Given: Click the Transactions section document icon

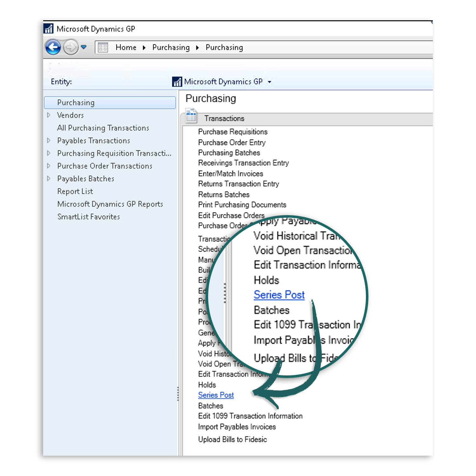Looking at the screenshot, I should coord(191,116).
